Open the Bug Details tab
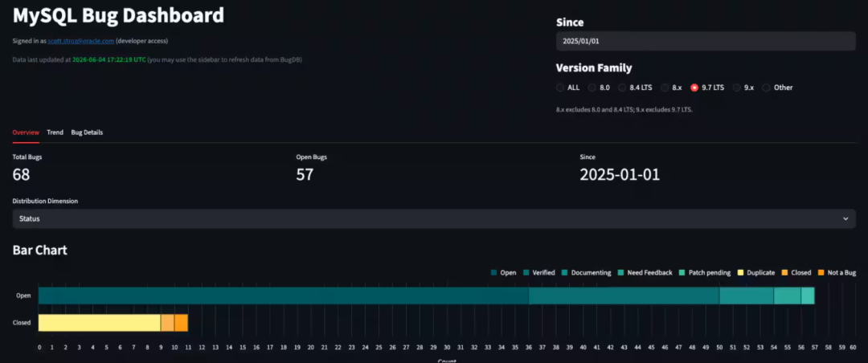 pyautogui.click(x=87, y=133)
